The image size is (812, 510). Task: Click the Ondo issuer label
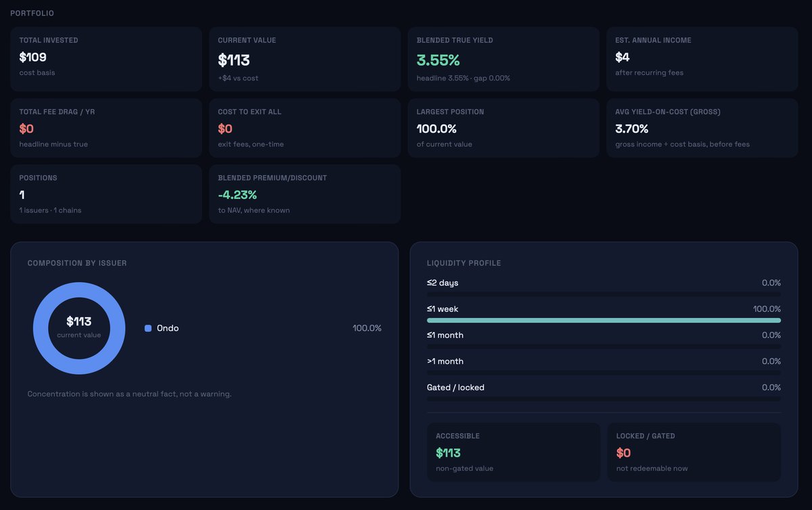[168, 328]
